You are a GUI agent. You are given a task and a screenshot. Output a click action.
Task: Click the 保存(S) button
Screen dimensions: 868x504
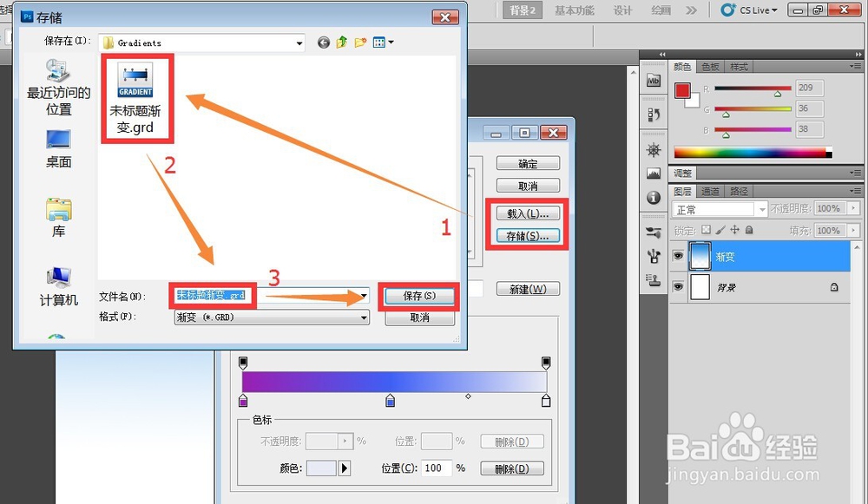(x=419, y=296)
